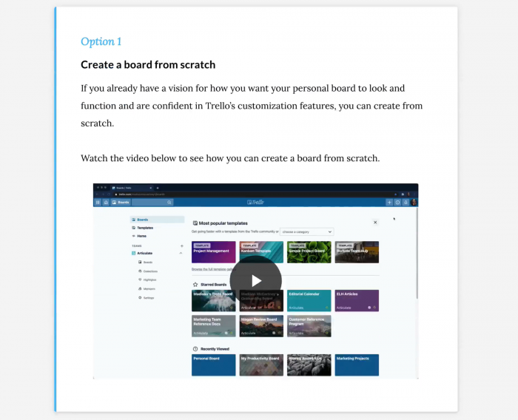
Task: Open the Personal Board recently viewed tile
Action: tap(214, 365)
